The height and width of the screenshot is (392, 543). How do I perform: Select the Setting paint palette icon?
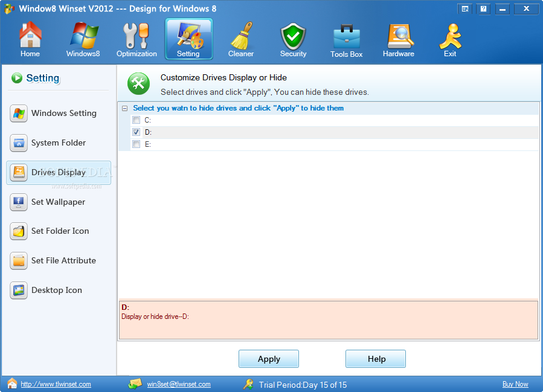click(x=189, y=35)
